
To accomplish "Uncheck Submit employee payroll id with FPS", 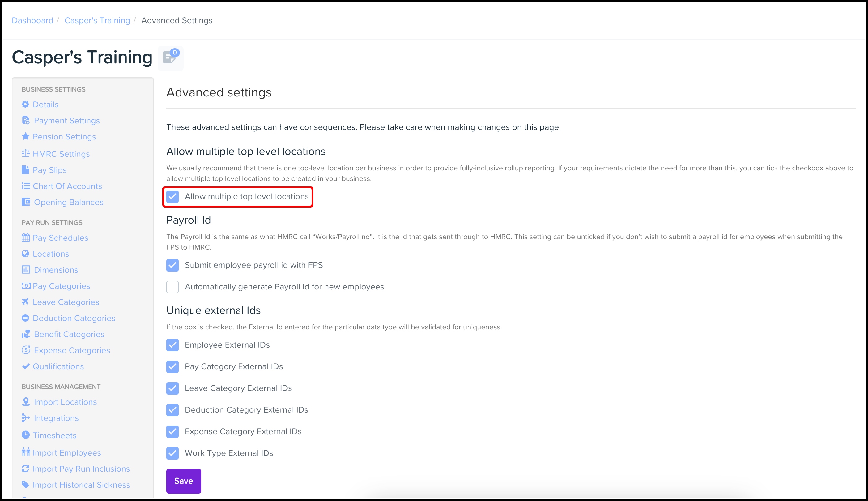I will tap(172, 265).
